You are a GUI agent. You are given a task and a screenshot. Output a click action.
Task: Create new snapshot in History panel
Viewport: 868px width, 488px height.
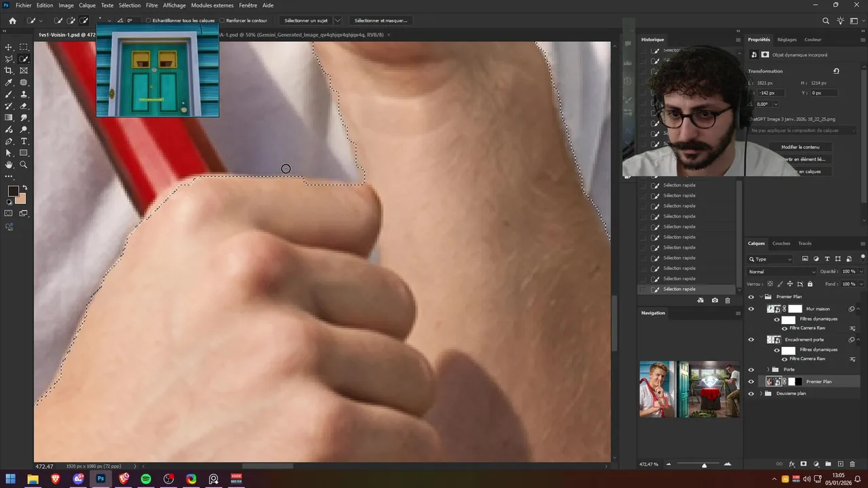click(715, 300)
